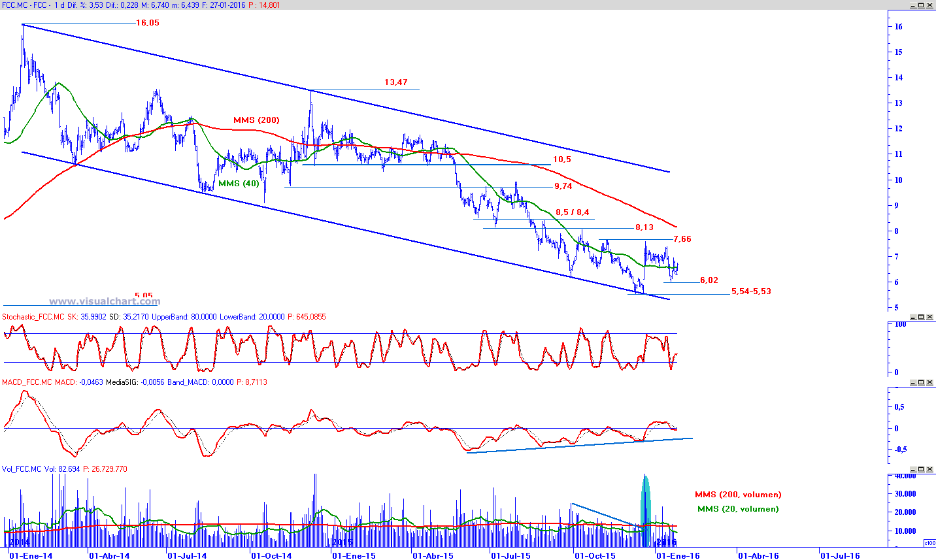Viewport: 936px width, 560px height.
Task: Click the 01-Jul-14 date axis label
Action: (188, 556)
